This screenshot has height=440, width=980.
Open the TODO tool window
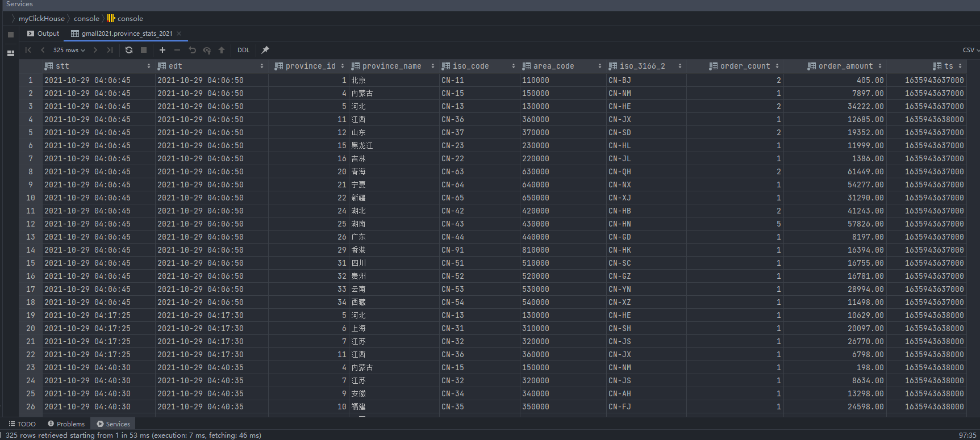22,424
